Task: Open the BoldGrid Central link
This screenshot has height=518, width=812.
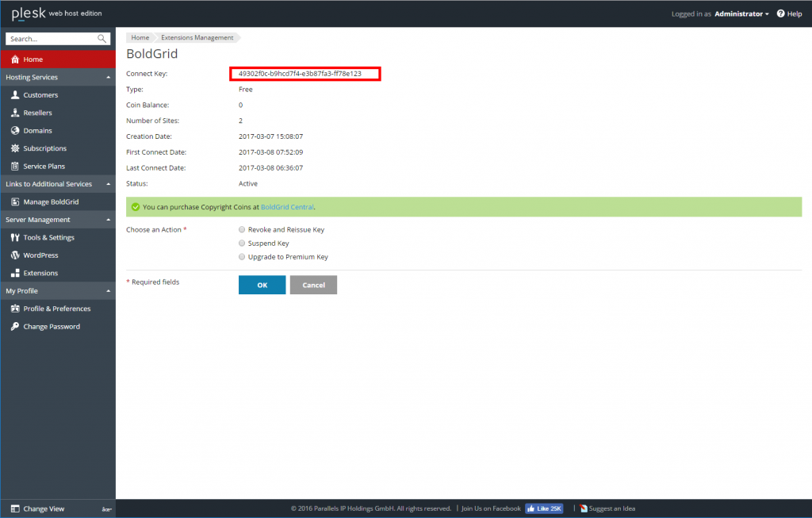Action: pos(287,207)
